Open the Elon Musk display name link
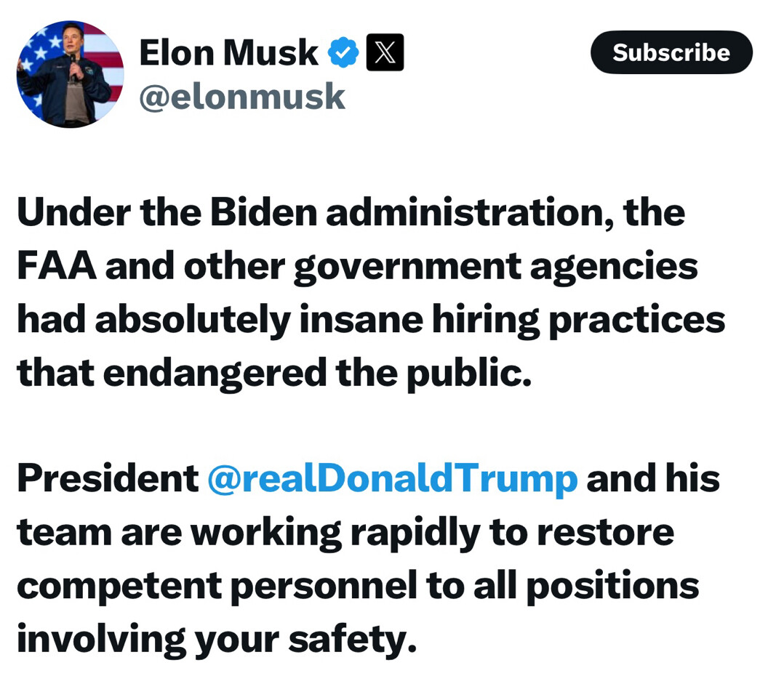Screen dimensions: 784x692 (228, 52)
